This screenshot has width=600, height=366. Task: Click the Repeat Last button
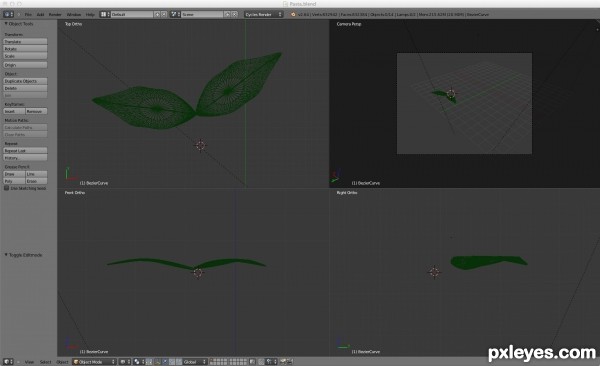click(25, 150)
